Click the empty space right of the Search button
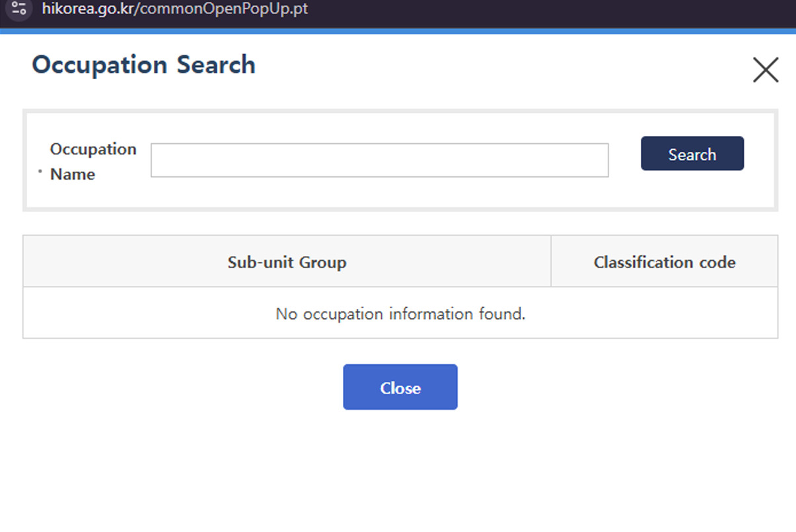 click(x=759, y=154)
